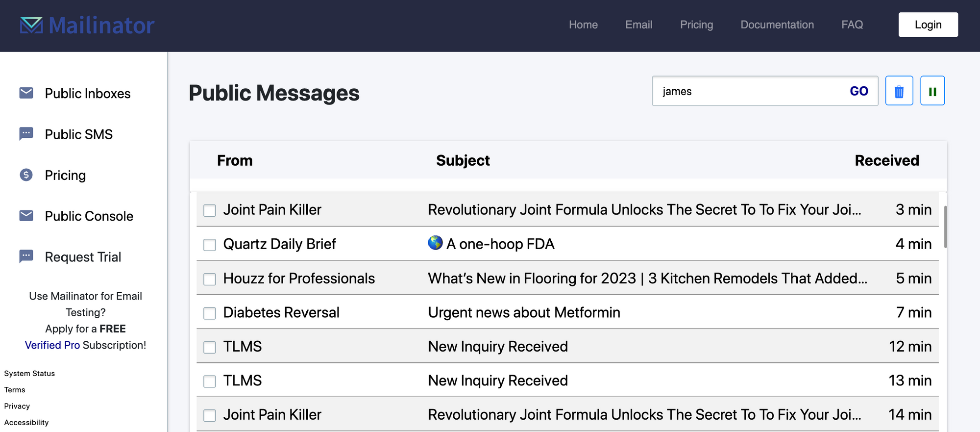The image size is (980, 432).
Task: Tick the Houzz for Professionals checkbox
Action: coord(210,279)
